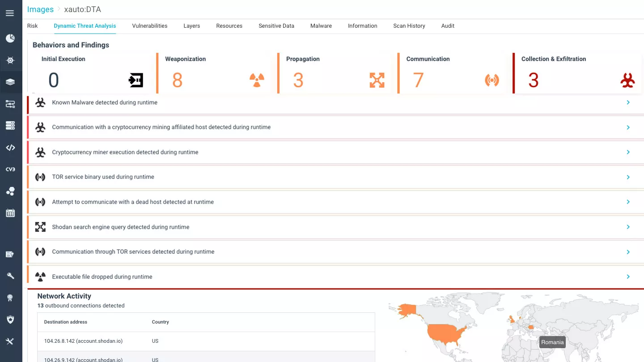Image resolution: width=644 pixels, height=362 pixels.
Task: Select the Dynamic Threat Analysis tab
Action: pyautogui.click(x=85, y=26)
